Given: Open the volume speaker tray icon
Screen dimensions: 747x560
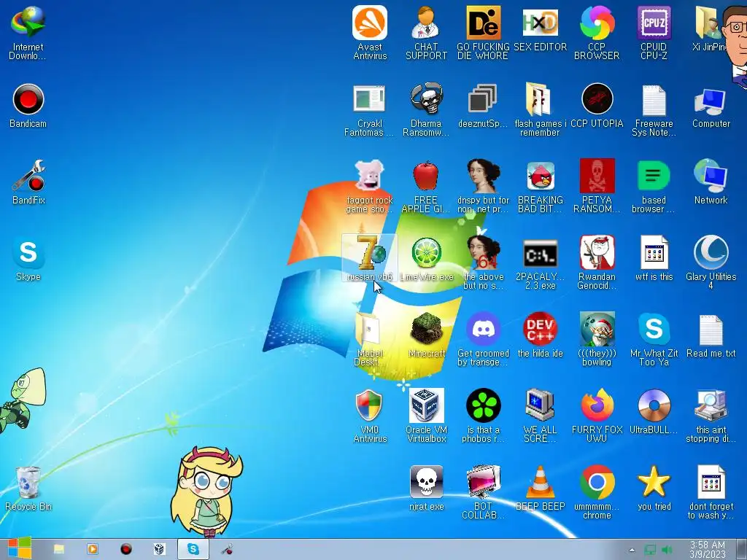Looking at the screenshot, I should (667, 550).
